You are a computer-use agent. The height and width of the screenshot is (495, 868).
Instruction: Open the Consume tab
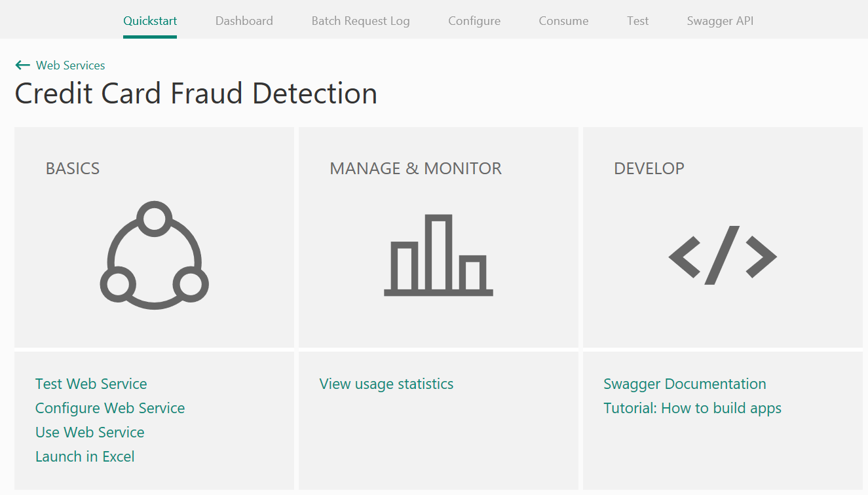pyautogui.click(x=563, y=20)
